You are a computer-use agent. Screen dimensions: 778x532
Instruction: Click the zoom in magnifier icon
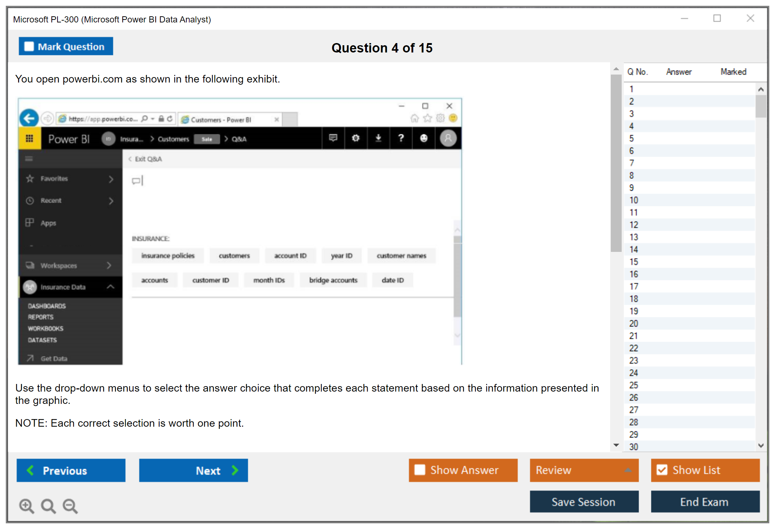[26, 506]
